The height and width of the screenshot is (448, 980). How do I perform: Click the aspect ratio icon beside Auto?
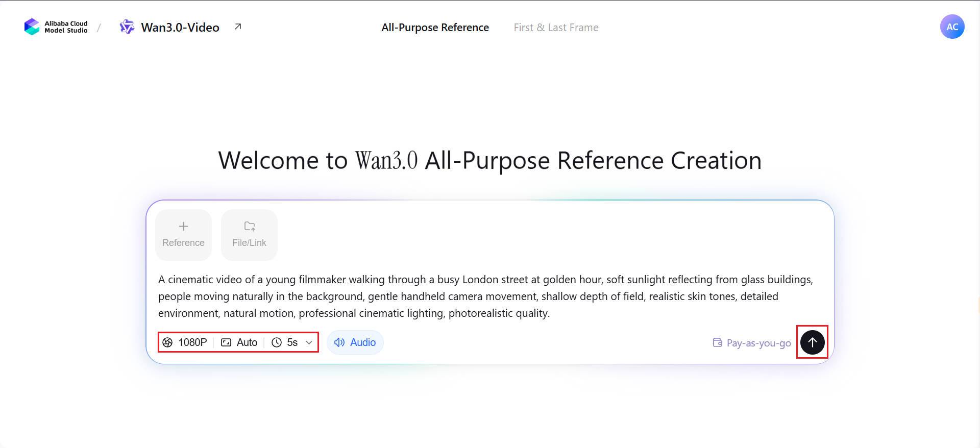tap(226, 342)
